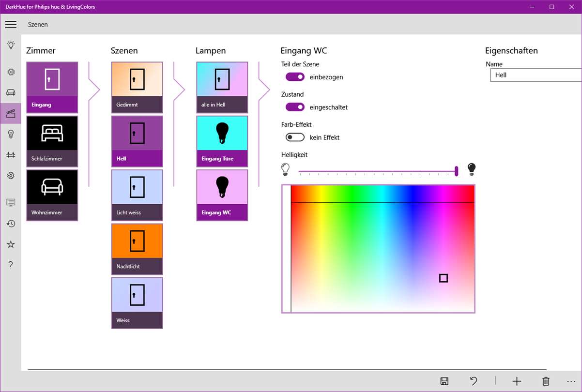Toggle the 'einbezogen' scene inclusion switch

295,76
